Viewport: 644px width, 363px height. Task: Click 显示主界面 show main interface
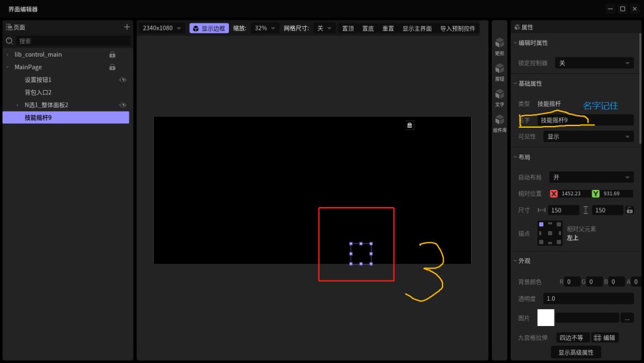[x=417, y=29]
